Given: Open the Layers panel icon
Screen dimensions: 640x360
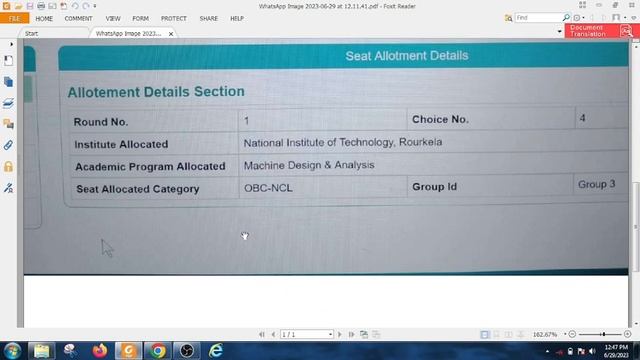Looking at the screenshot, I should 8,103.
